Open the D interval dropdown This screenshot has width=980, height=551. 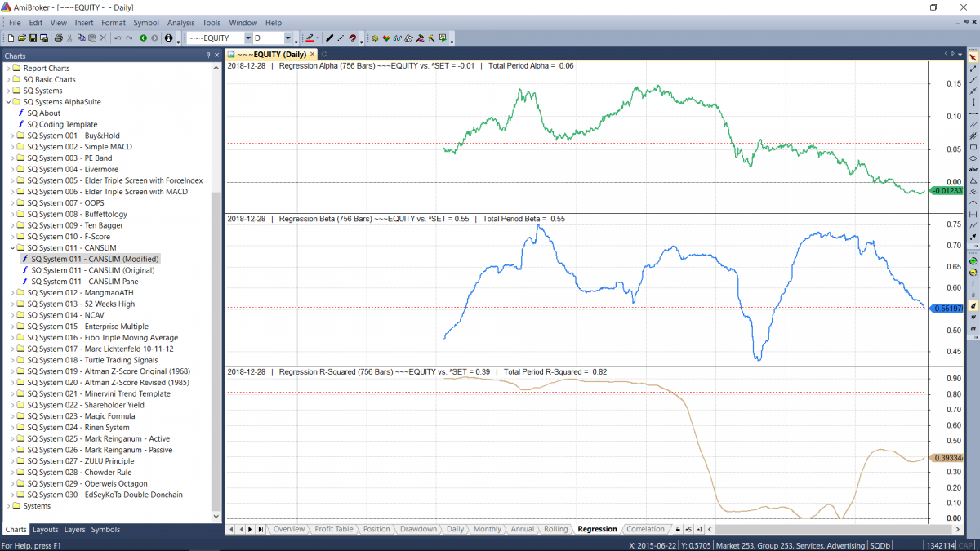pos(287,38)
